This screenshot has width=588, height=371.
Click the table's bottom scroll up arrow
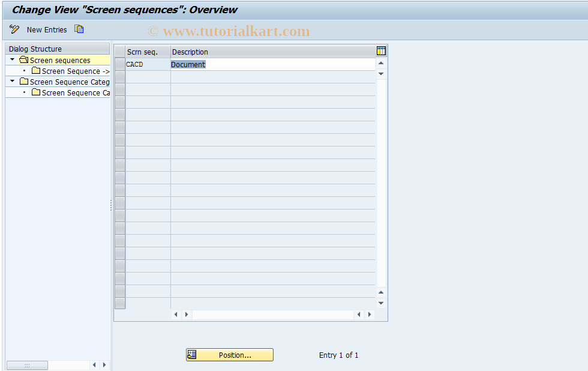(381, 292)
